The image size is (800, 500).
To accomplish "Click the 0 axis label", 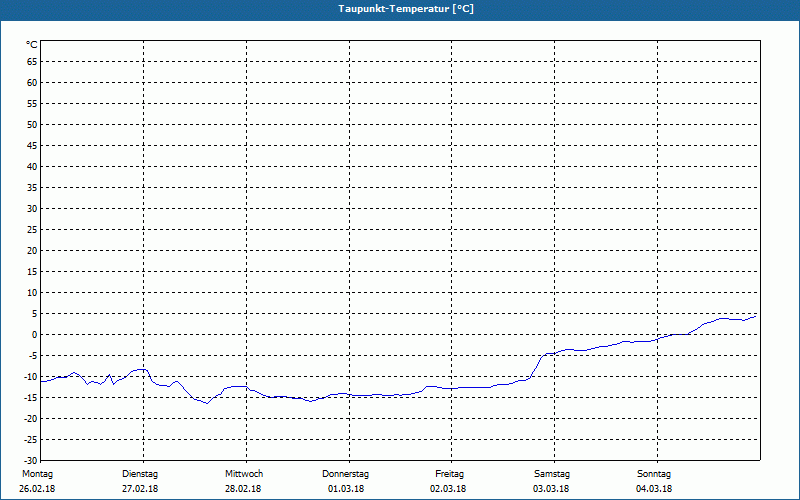I will (x=35, y=335).
